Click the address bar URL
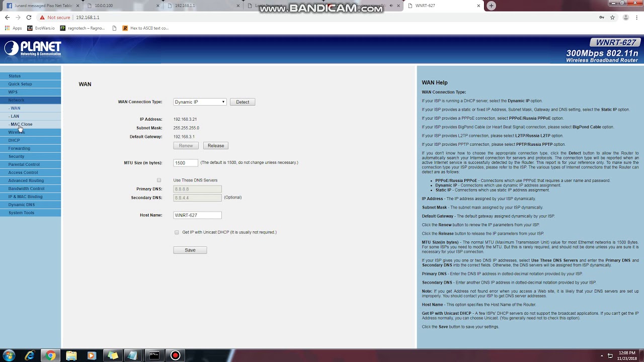The width and height of the screenshot is (644, 362). pyautogui.click(x=88, y=17)
